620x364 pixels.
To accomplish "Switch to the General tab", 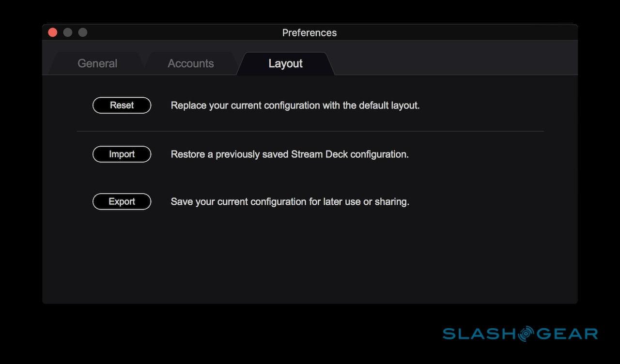I will click(97, 63).
